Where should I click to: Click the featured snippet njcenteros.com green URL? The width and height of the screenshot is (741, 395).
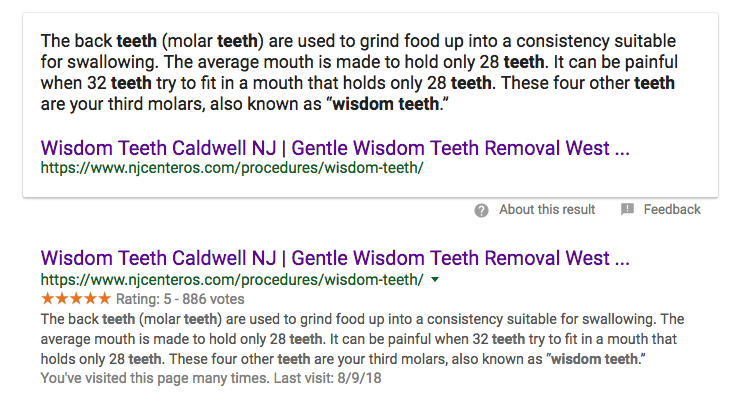pos(232,168)
